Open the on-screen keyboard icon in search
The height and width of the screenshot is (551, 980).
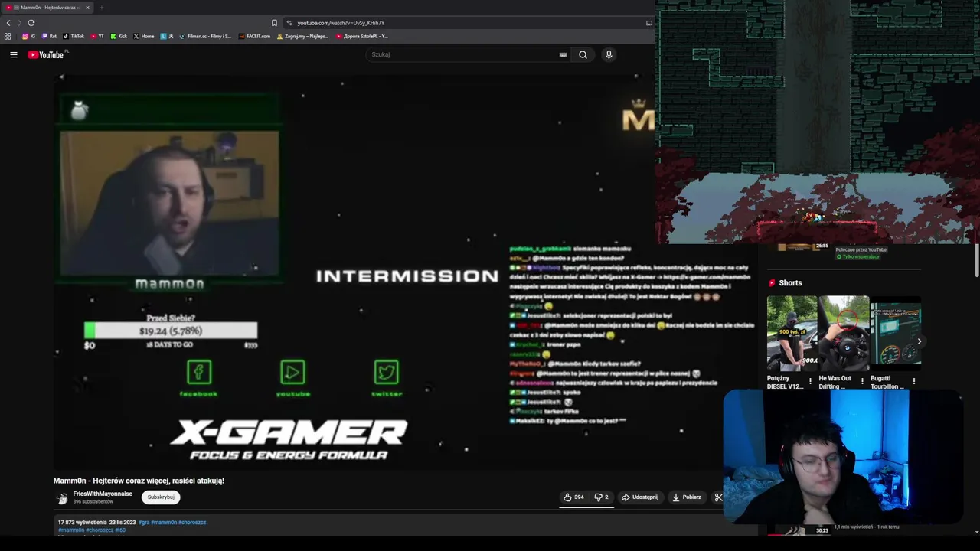(x=563, y=54)
